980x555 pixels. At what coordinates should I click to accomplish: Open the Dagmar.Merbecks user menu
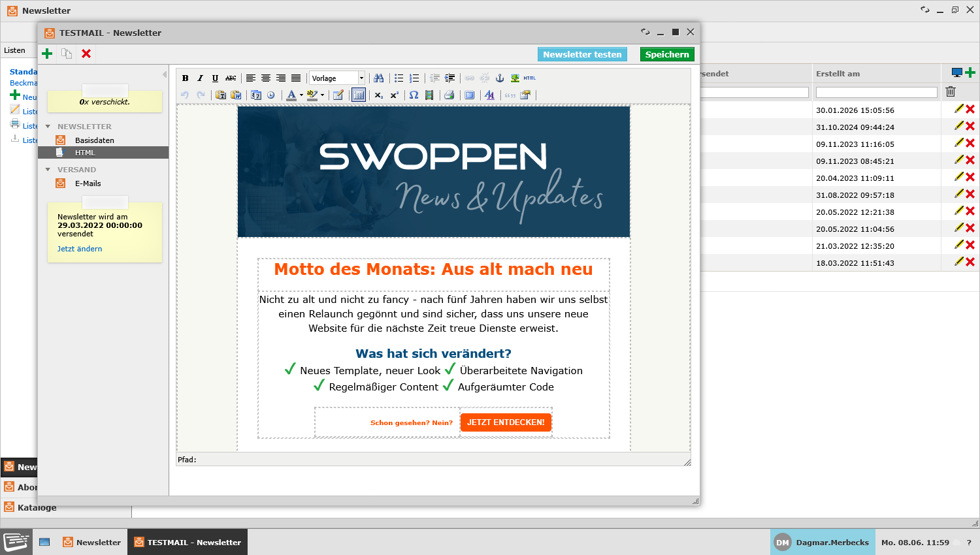pyautogui.click(x=823, y=542)
